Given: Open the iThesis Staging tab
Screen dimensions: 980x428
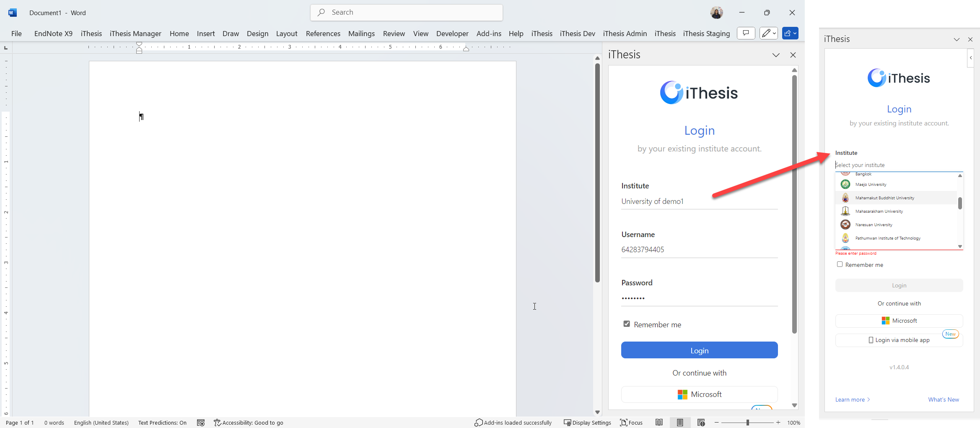Looking at the screenshot, I should (706, 34).
